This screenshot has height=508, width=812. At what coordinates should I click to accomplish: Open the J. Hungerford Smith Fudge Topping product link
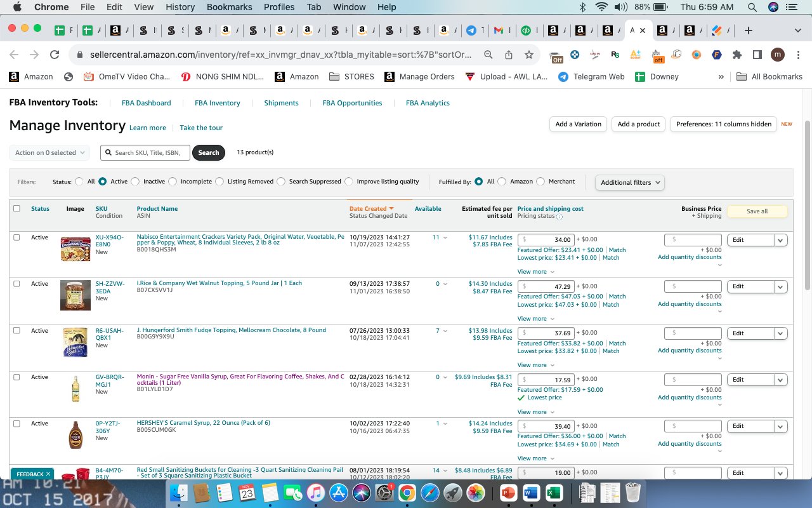click(x=232, y=330)
